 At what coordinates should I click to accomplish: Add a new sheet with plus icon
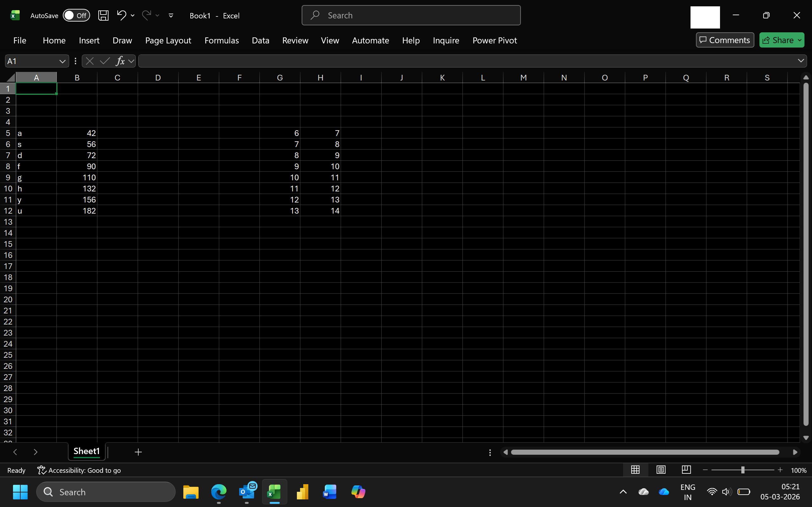(138, 452)
